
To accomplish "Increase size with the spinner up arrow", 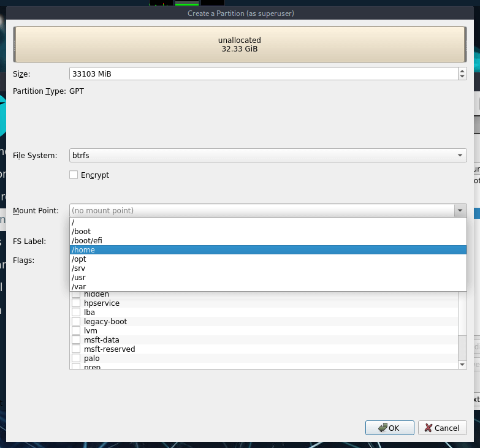I will click(x=462, y=70).
